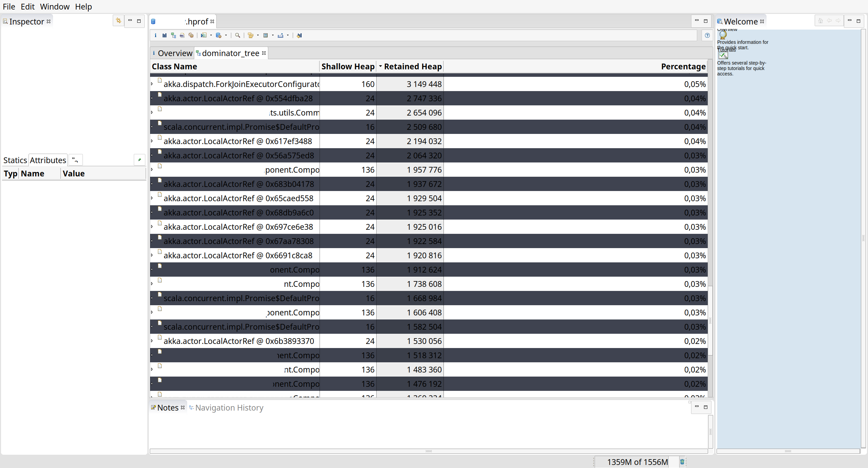
Task: Toggle Inspector link with snapshot button
Action: click(119, 21)
